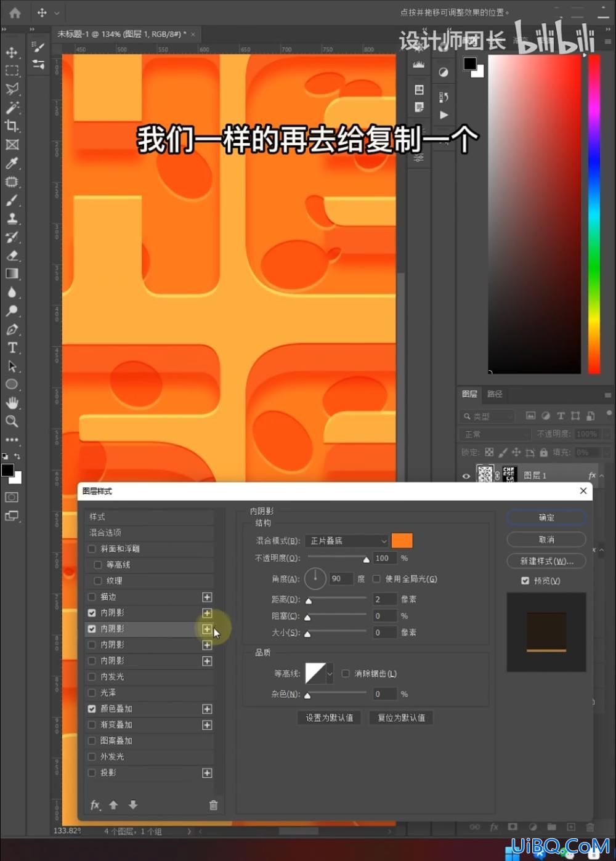Open the 正常 blend mode dropdown in Layers
616x861 pixels.
(495, 434)
